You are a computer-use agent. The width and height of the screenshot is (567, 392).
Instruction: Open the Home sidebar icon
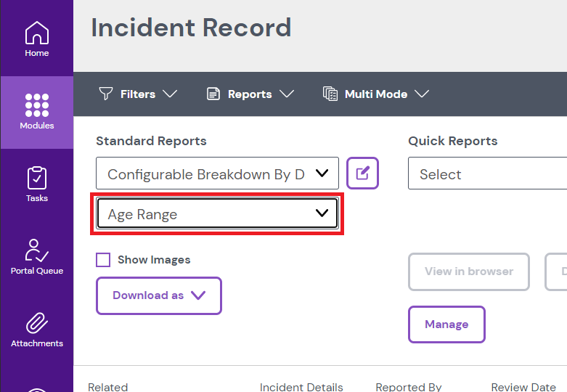(36, 33)
